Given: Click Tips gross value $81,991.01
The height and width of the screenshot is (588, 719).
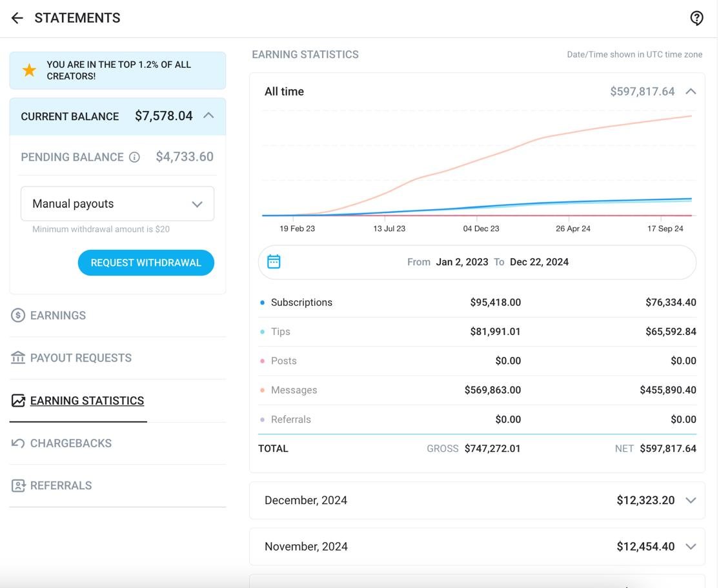Looking at the screenshot, I should tap(495, 332).
